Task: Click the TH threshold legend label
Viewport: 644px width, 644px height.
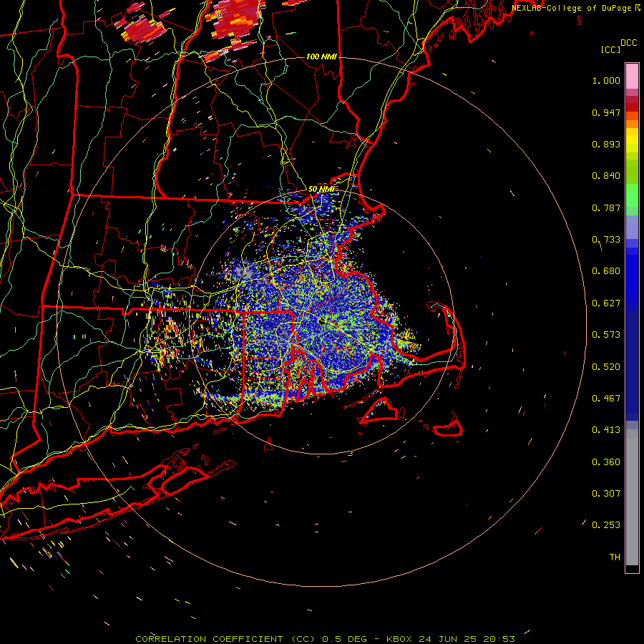Action: pyautogui.click(x=615, y=557)
